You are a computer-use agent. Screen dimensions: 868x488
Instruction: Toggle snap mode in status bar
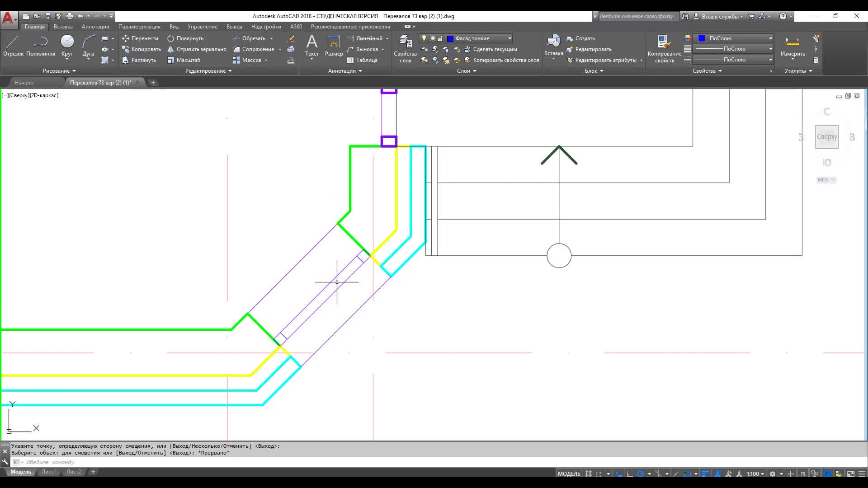coord(599,474)
